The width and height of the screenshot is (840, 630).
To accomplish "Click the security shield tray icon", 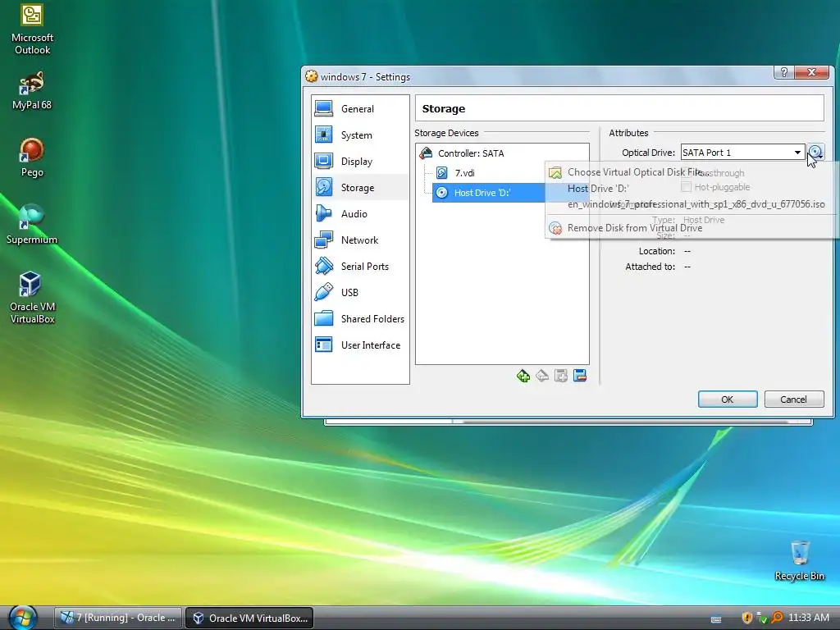I will pyautogui.click(x=746, y=618).
